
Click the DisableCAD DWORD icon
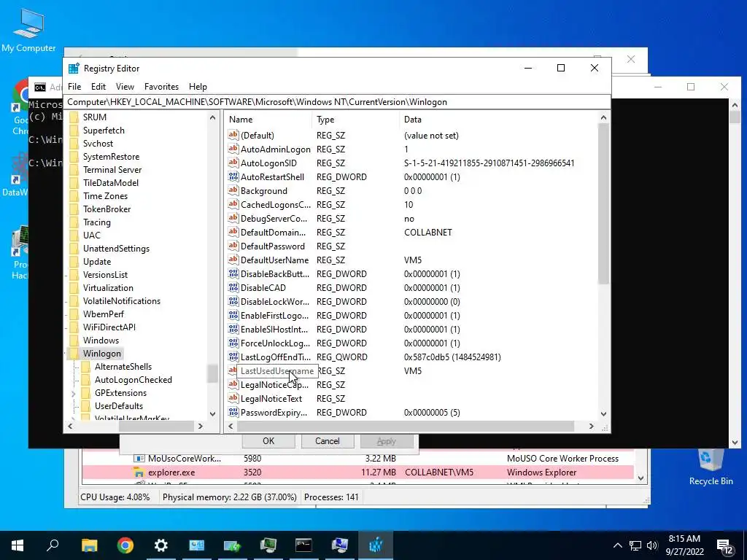pos(233,287)
